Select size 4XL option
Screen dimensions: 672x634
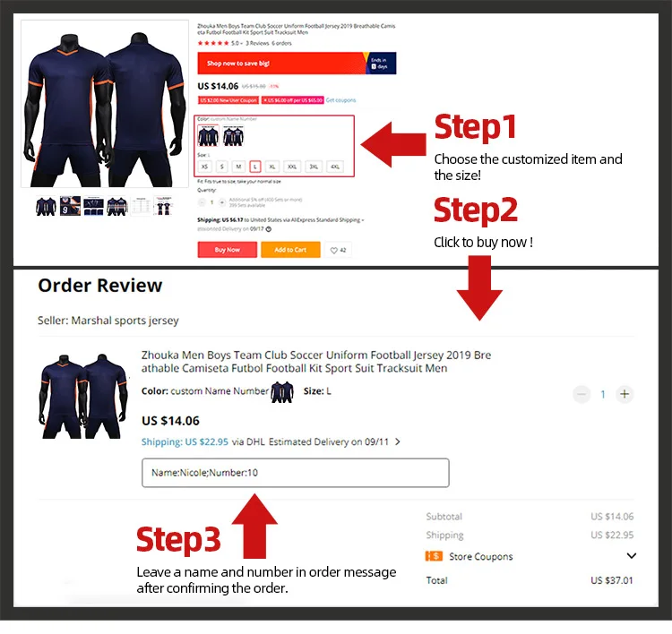coord(335,167)
